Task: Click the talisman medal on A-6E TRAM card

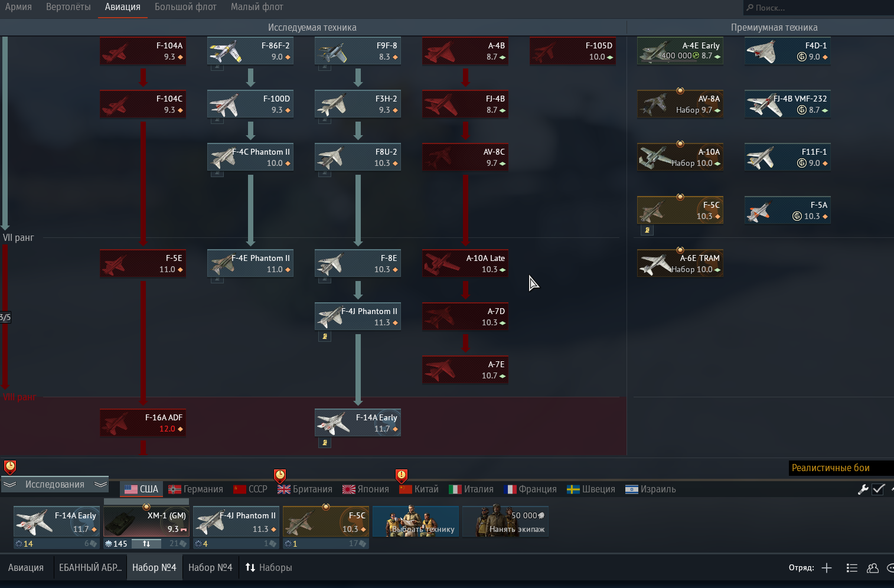Action: coord(680,250)
